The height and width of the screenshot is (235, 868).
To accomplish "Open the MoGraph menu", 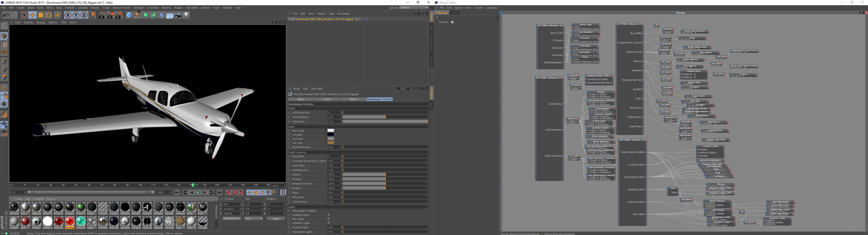I will point(139,8).
